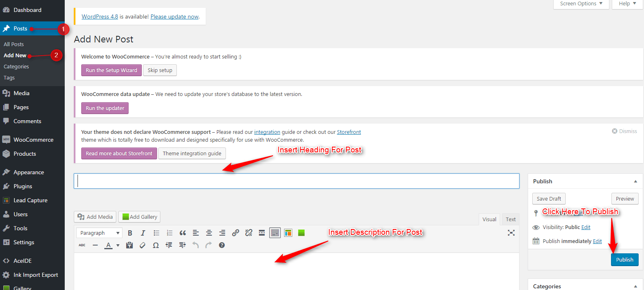The image size is (644, 290).
Task: Undo the last edit
Action: tap(195, 245)
